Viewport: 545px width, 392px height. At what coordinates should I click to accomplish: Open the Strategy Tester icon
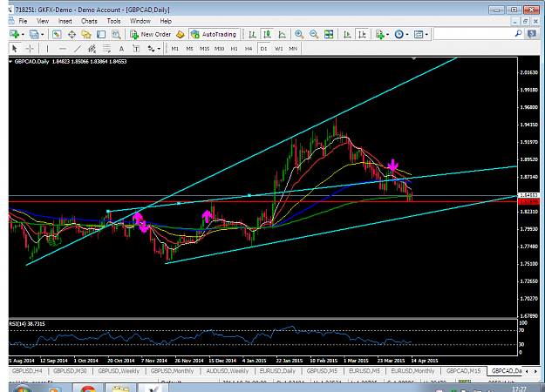point(116,34)
